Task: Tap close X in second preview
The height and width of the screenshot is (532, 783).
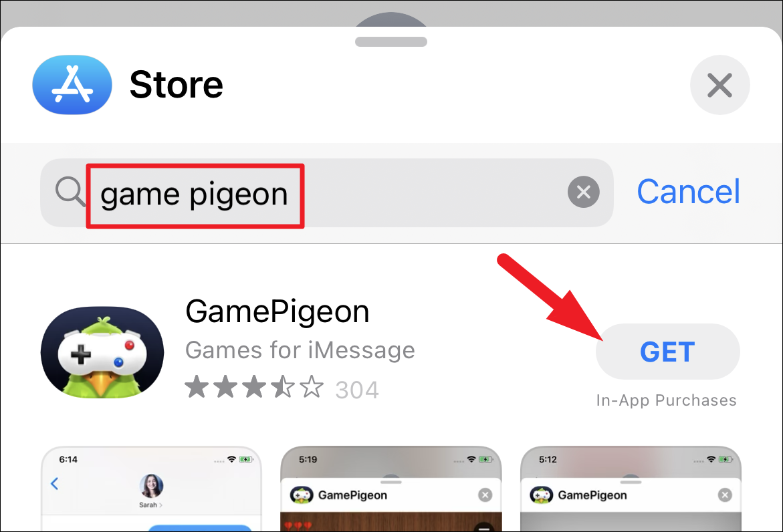Action: point(485,495)
